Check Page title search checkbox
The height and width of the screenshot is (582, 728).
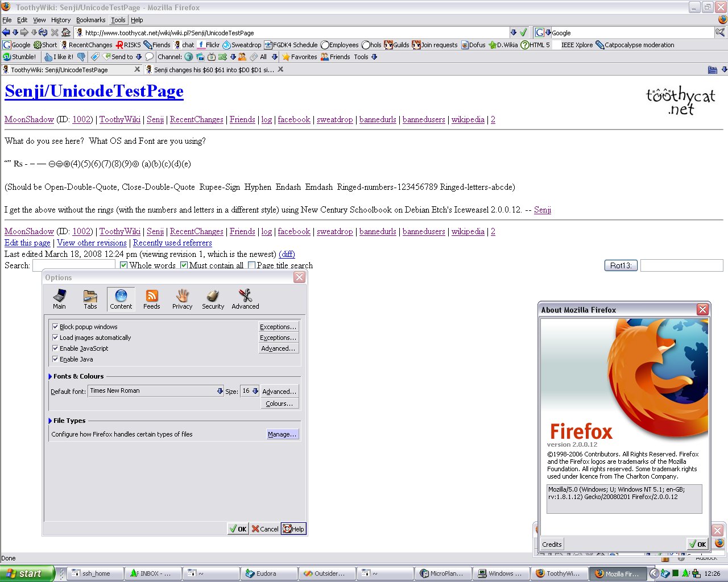tap(251, 265)
